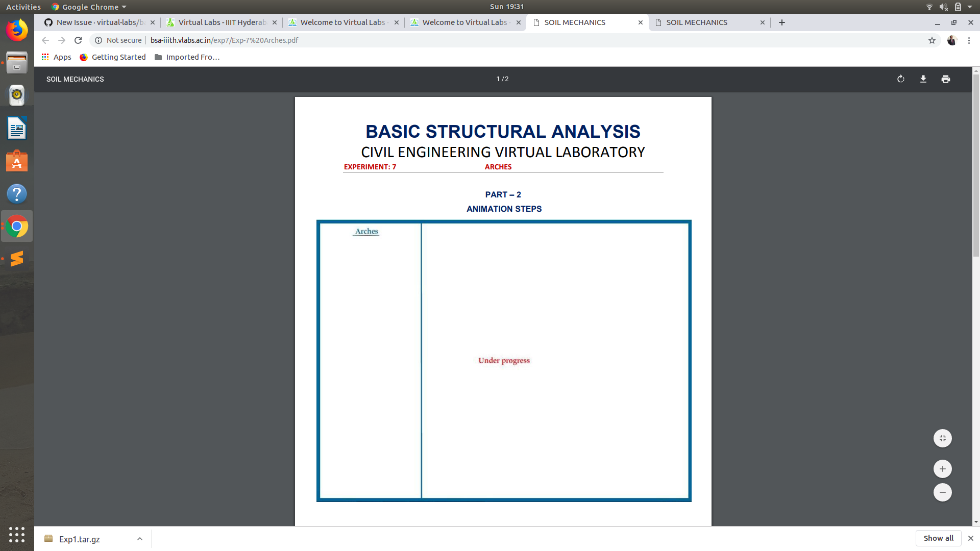
Task: Switch to the second SOIL MECHANICS tab
Action: (696, 22)
